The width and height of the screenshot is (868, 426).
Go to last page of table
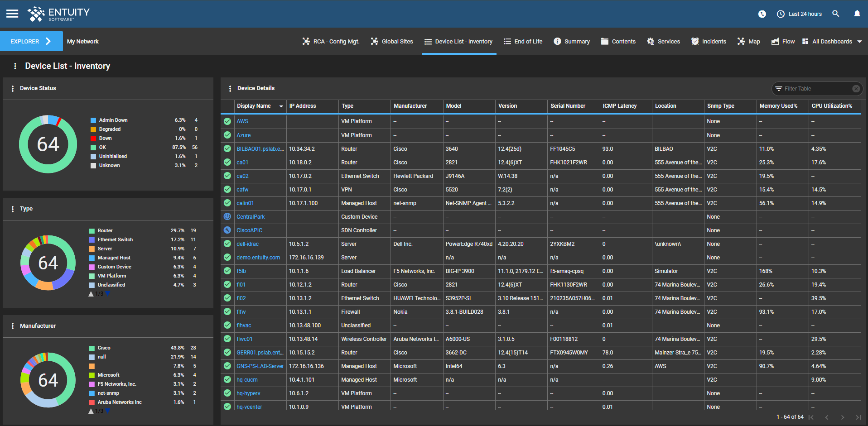pos(858,417)
